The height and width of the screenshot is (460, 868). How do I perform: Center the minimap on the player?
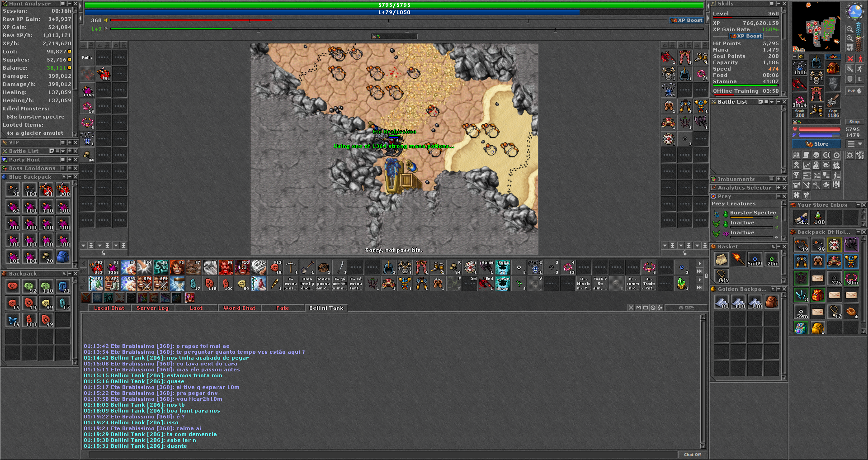click(850, 47)
